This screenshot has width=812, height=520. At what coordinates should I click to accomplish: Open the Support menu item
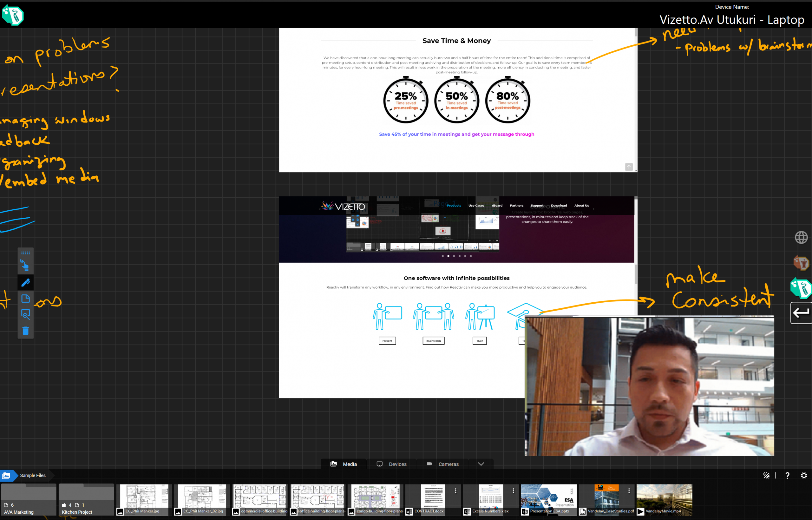537,205
